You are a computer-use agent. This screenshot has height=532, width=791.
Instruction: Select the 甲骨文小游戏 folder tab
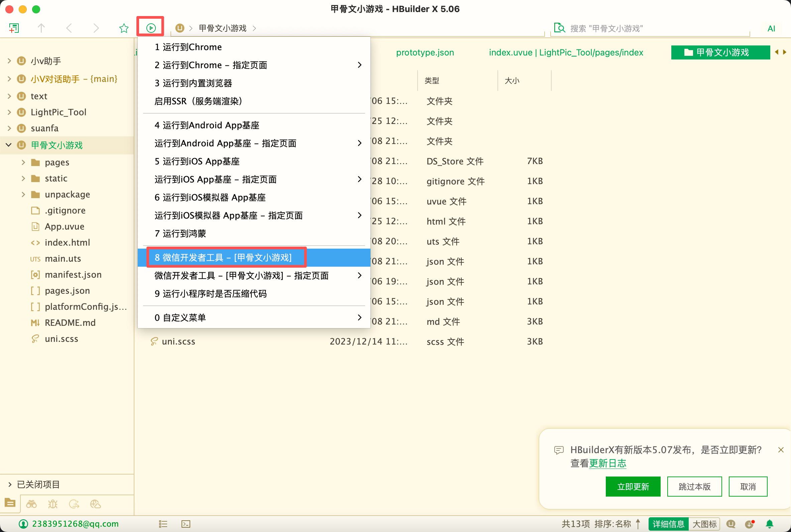click(720, 52)
